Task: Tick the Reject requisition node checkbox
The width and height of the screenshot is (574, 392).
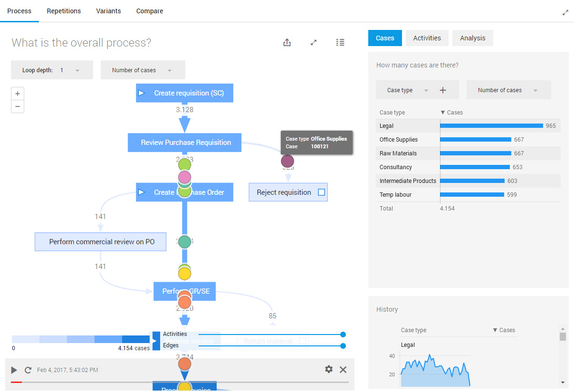Action: [x=322, y=192]
